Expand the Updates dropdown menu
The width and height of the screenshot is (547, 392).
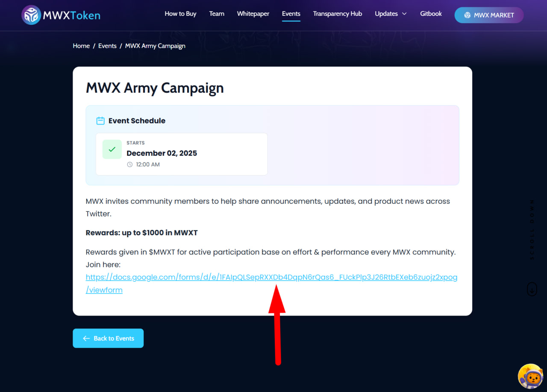(391, 14)
